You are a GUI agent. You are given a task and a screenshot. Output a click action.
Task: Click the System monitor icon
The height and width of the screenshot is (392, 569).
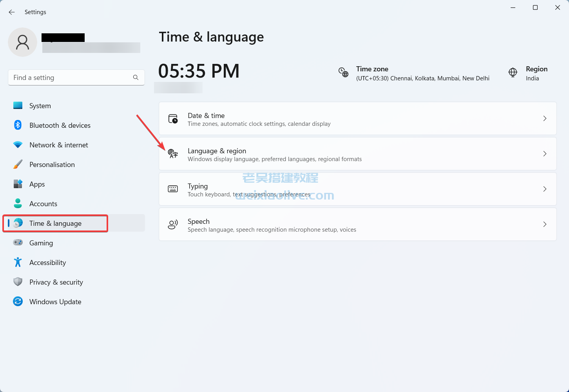pyautogui.click(x=18, y=105)
